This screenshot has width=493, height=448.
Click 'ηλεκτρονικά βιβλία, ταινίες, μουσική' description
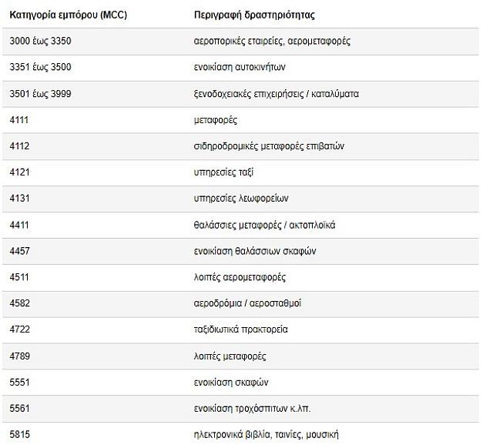[266, 435]
